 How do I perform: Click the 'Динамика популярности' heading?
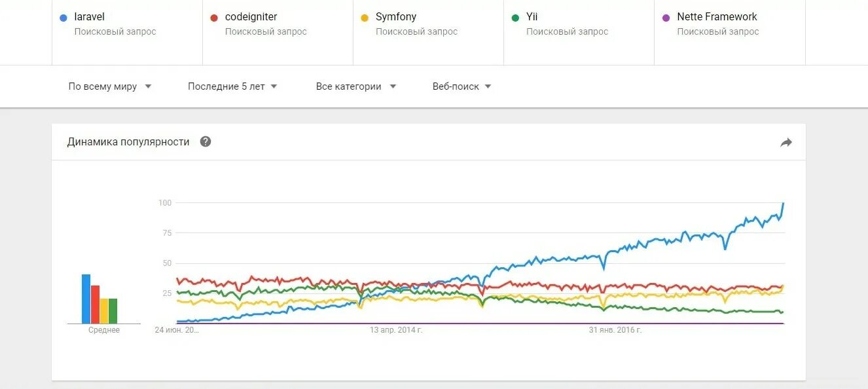[x=128, y=142]
